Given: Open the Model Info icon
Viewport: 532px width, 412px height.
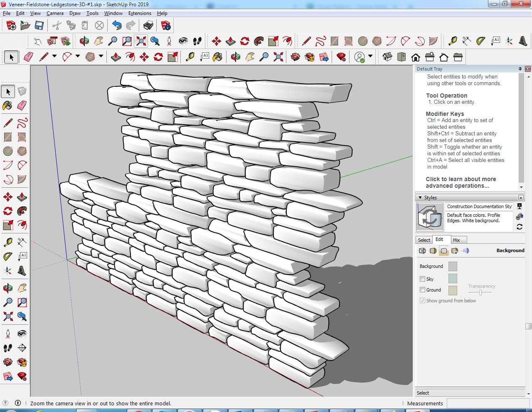Looking at the screenshot, I should click(x=166, y=26).
